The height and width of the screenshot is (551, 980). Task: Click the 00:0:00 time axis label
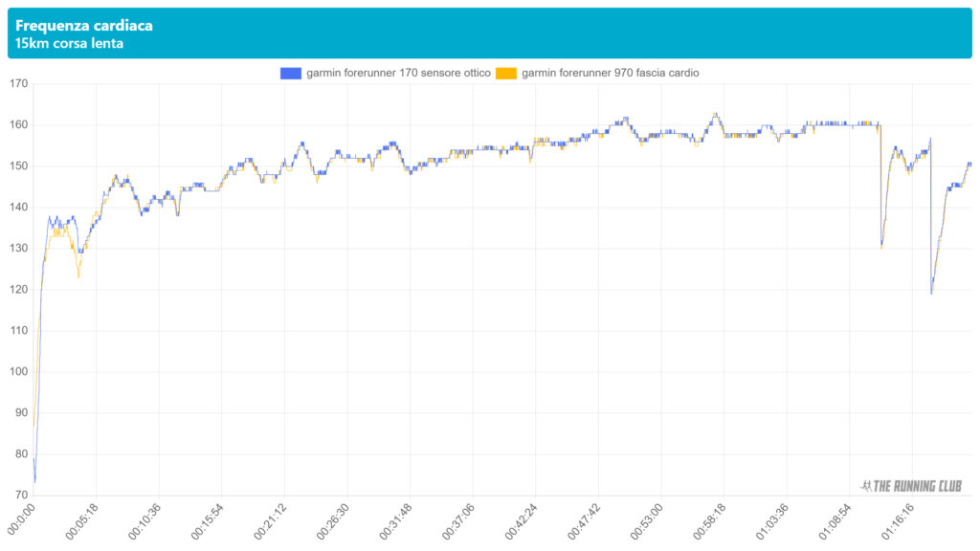(x=21, y=519)
